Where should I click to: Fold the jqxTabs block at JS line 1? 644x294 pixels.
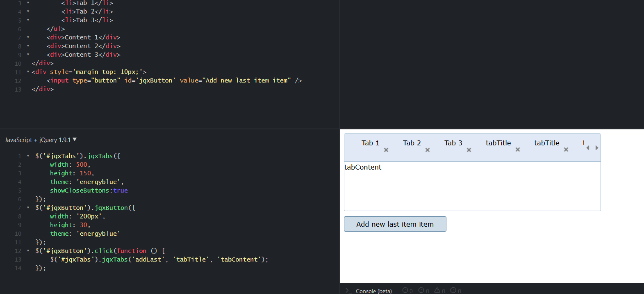(x=28, y=156)
